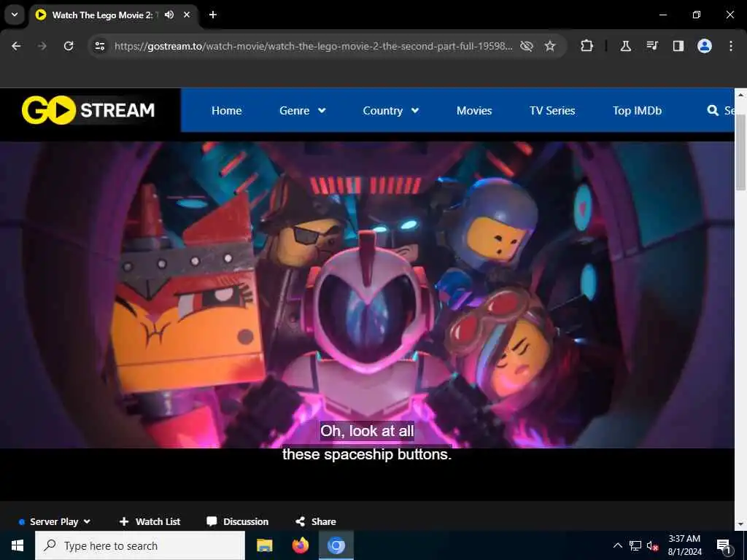The height and width of the screenshot is (560, 747).
Task: Open the Server Play dropdown
Action: coord(55,521)
